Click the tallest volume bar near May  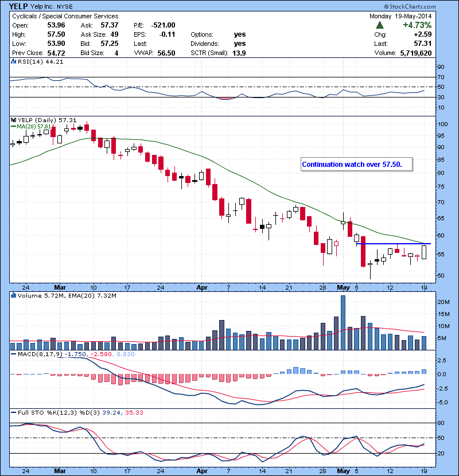(x=343, y=323)
